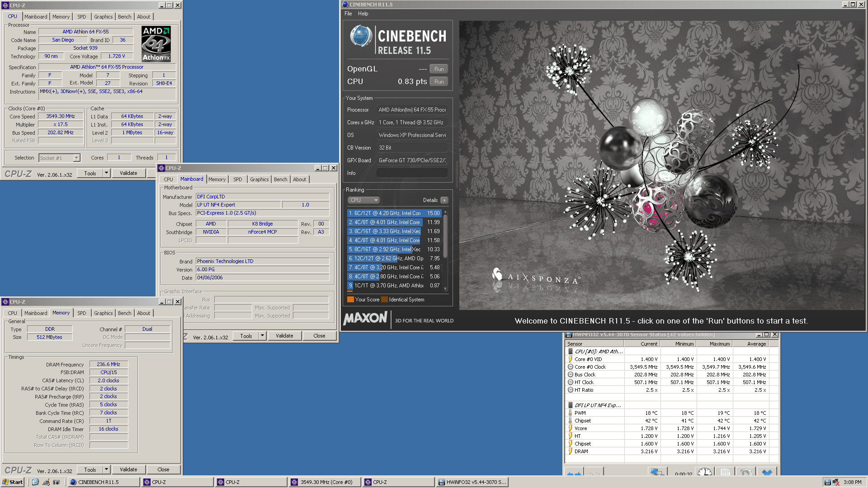The image size is (868, 488).
Task: Click the Vcore lightning icon in HWiNFO
Action: 571,428
